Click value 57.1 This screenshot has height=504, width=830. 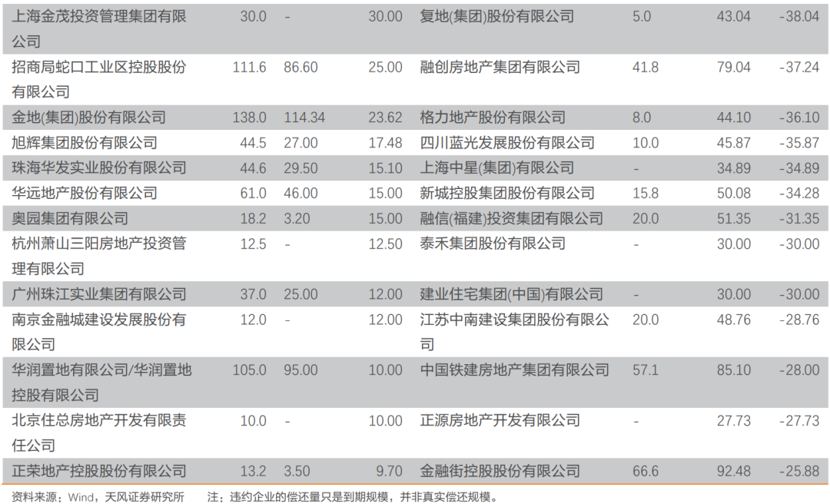tap(646, 370)
